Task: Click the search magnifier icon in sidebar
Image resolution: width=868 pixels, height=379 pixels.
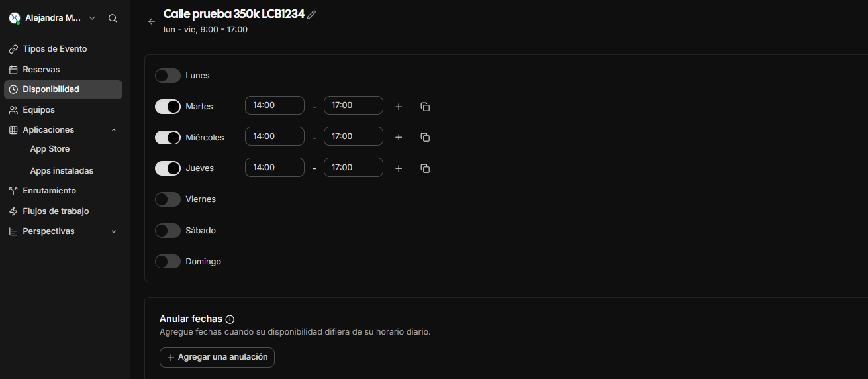Action: [113, 19]
